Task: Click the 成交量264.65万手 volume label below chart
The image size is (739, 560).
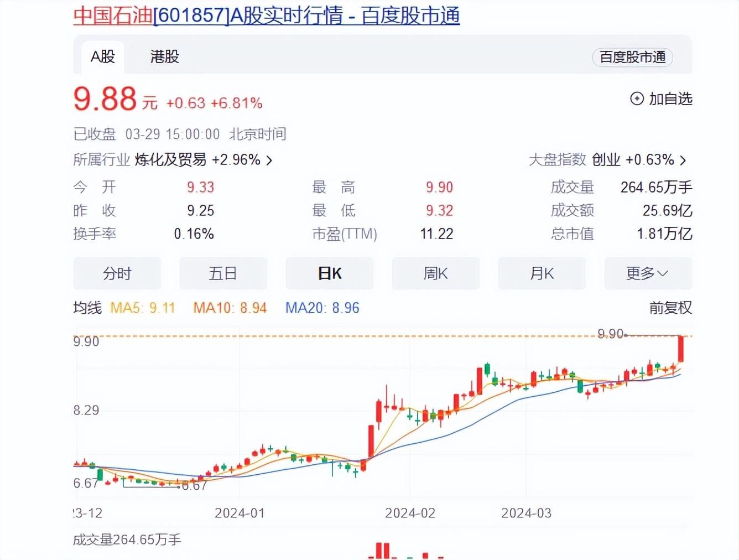Action: coord(127,540)
